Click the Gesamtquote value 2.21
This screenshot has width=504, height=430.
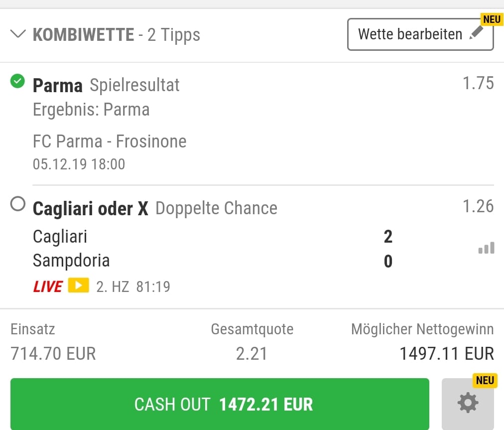[252, 353]
